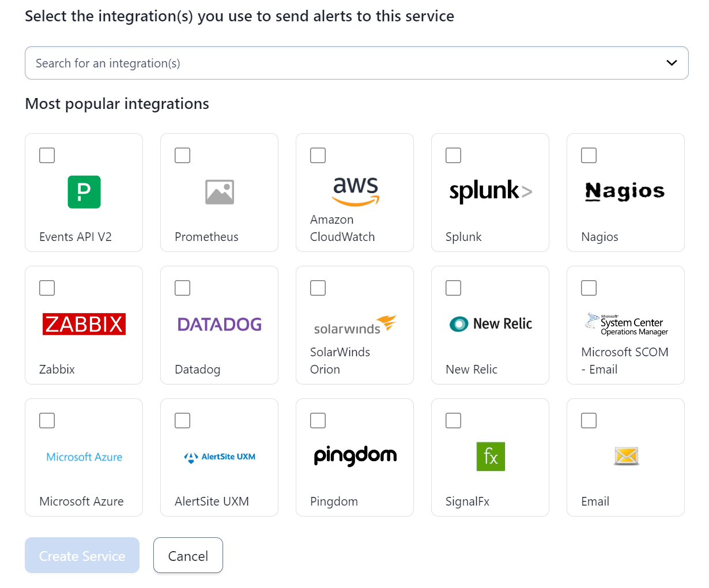Select the Nagios checkbox
The height and width of the screenshot is (588, 709).
point(589,156)
